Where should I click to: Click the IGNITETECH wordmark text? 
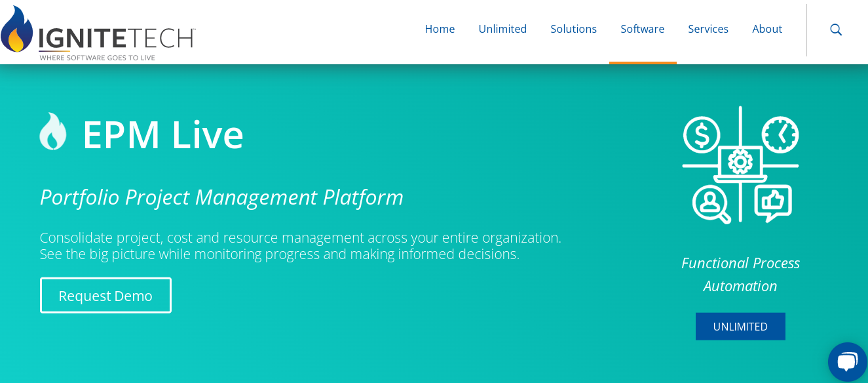117,38
